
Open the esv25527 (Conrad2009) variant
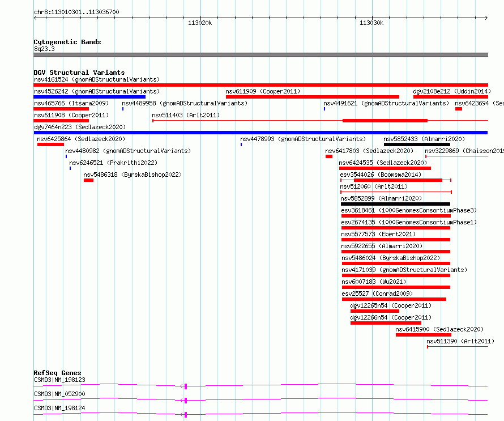(377, 294)
